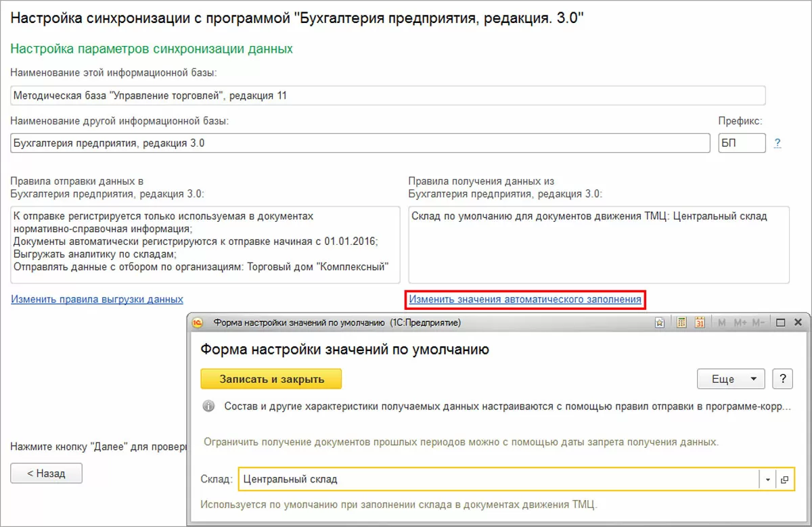Click the < Назад button

tap(46, 474)
